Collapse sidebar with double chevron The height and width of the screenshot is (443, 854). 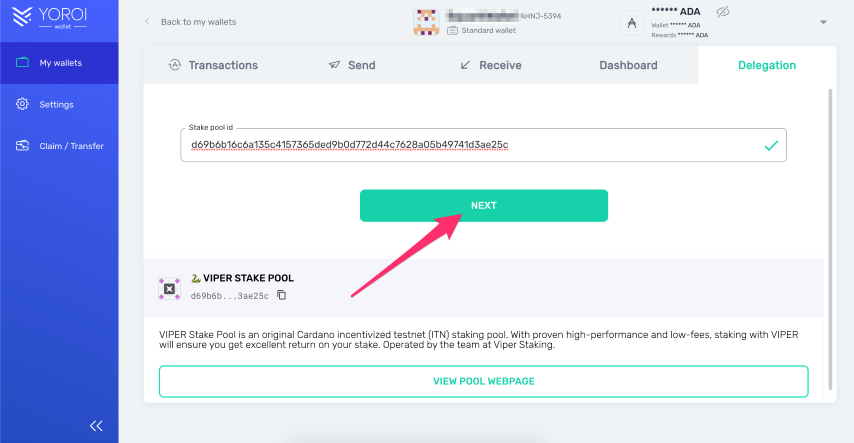pyautogui.click(x=96, y=426)
